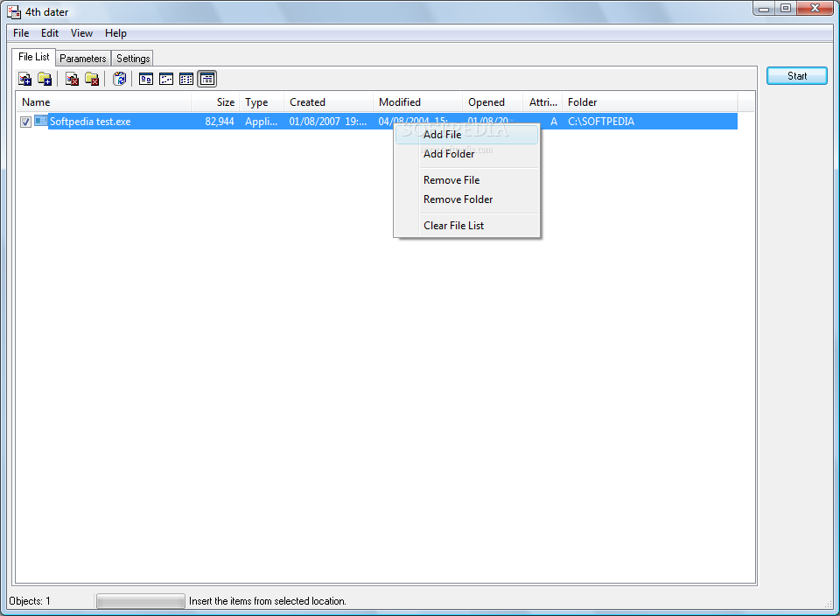Sort by the Size column header
The image size is (840, 616).
click(x=215, y=102)
